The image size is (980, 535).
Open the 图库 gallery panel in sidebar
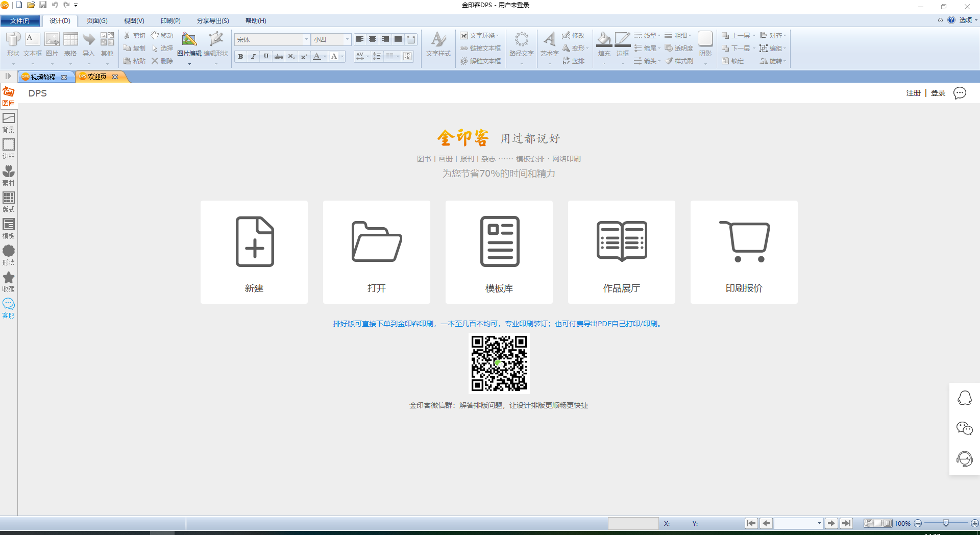tap(9, 96)
